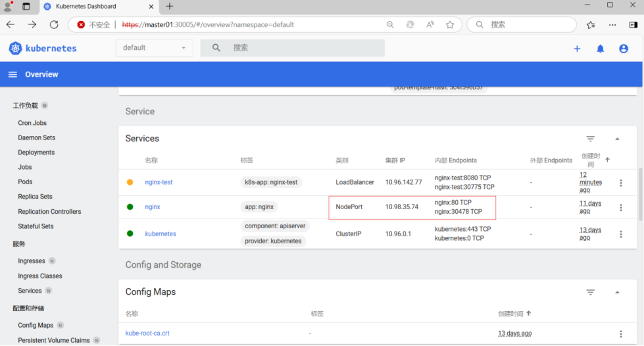Open Jobs in sidebar
644x346 pixels.
[24, 167]
